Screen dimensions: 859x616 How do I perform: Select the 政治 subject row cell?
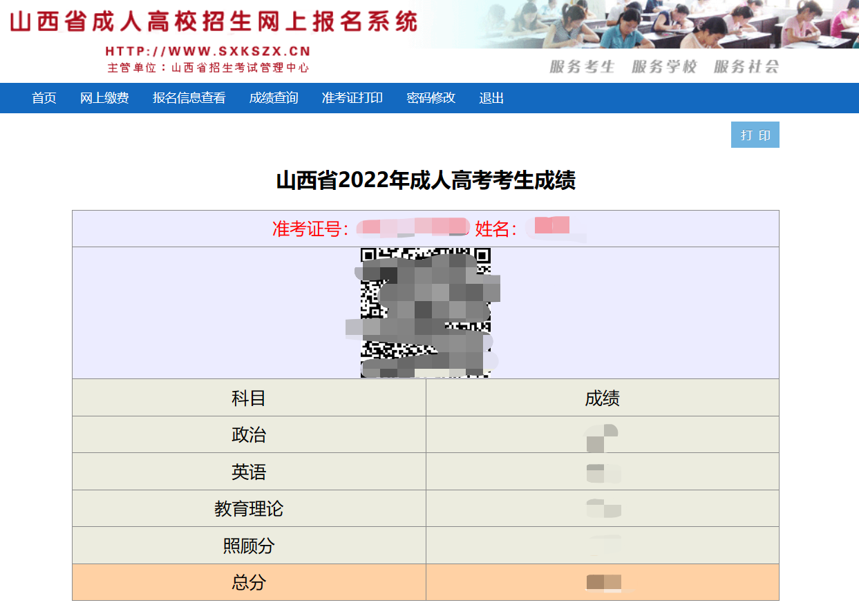(x=249, y=435)
